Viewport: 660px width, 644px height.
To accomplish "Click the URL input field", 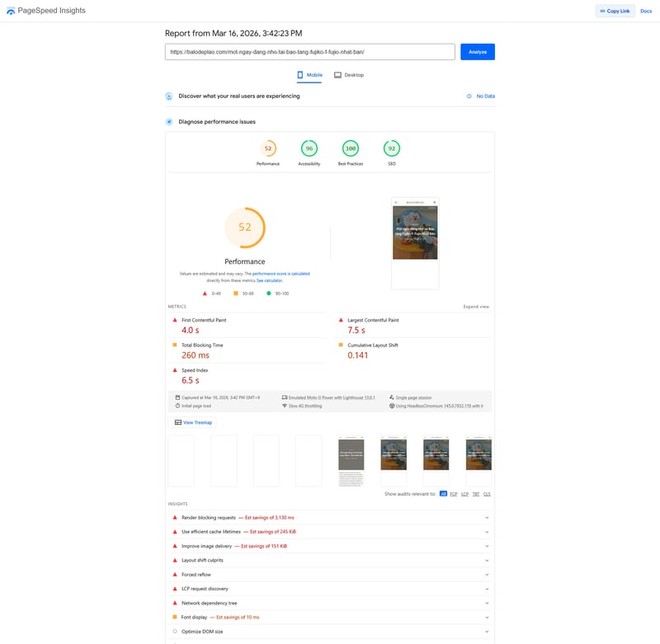I will [x=309, y=51].
